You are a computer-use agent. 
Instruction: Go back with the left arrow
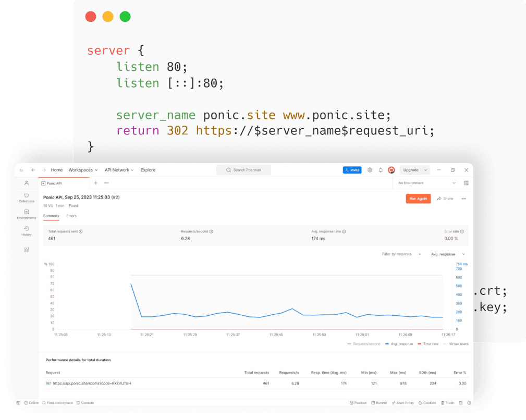tap(33, 170)
